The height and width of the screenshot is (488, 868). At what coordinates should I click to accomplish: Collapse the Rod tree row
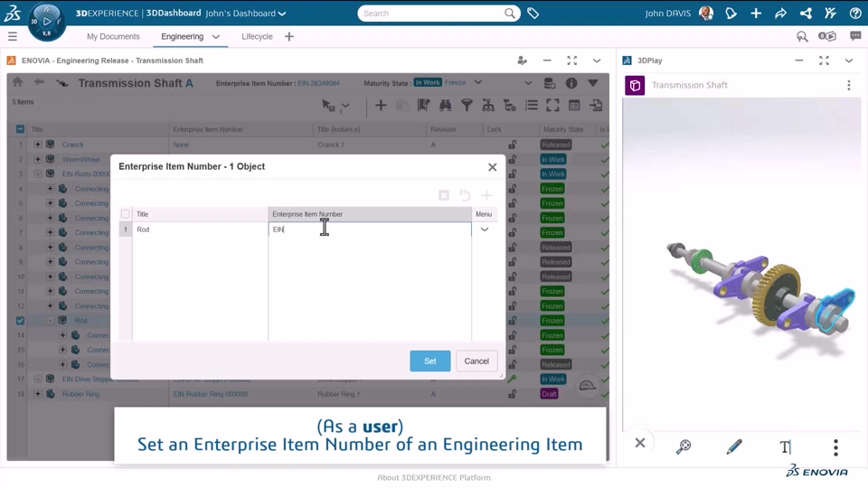[x=50, y=320]
